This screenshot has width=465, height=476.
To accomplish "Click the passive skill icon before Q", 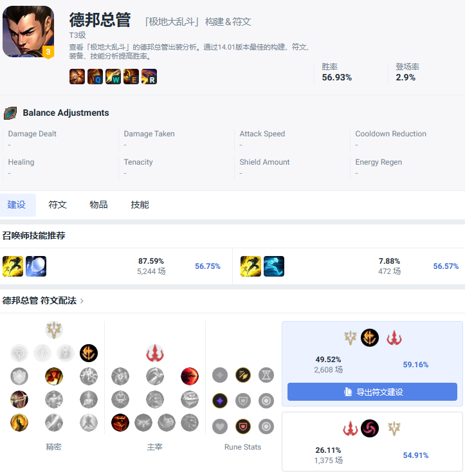I will [x=77, y=76].
